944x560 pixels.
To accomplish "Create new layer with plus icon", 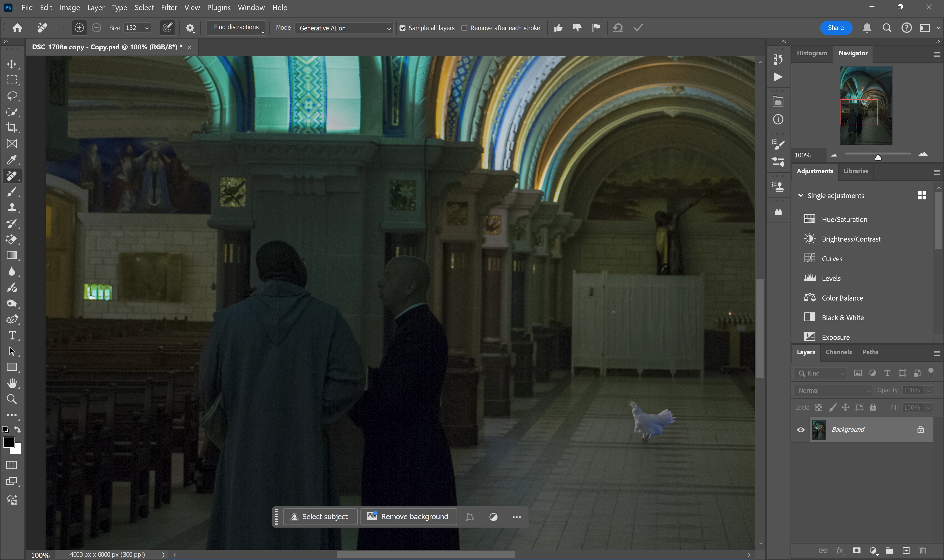I will coord(906,551).
